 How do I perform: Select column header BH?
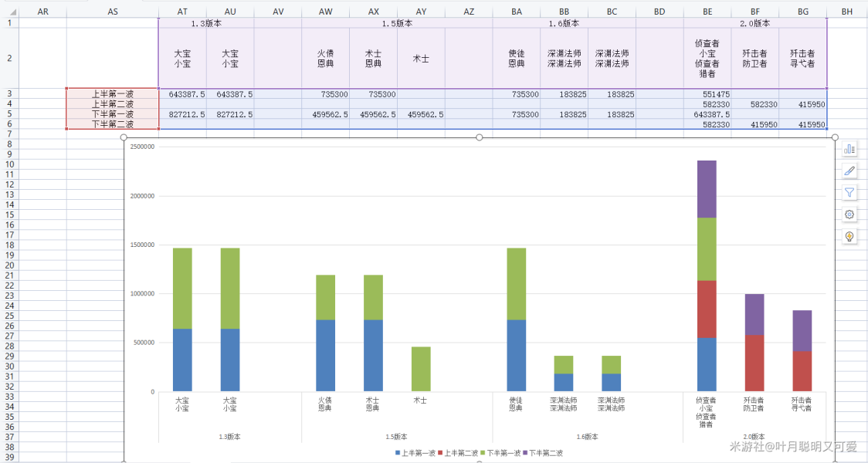coord(847,12)
